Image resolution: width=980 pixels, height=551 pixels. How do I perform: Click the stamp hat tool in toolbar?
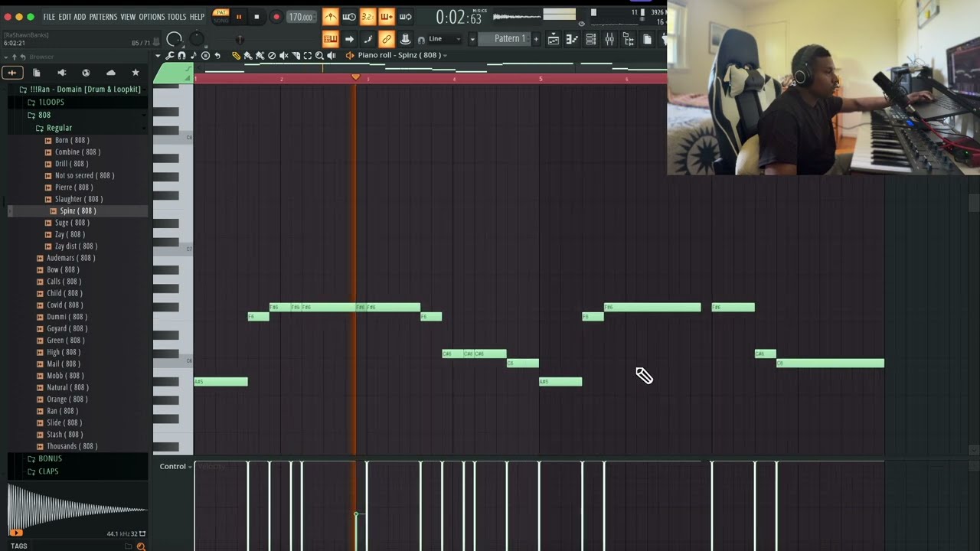coord(405,39)
